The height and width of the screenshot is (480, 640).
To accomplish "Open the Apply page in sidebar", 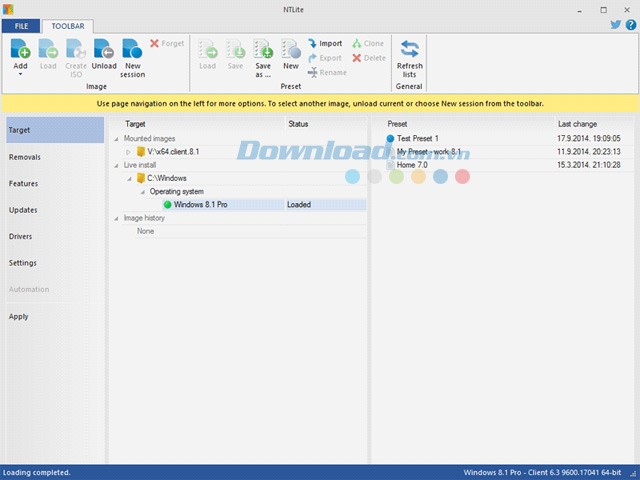I will [x=19, y=316].
